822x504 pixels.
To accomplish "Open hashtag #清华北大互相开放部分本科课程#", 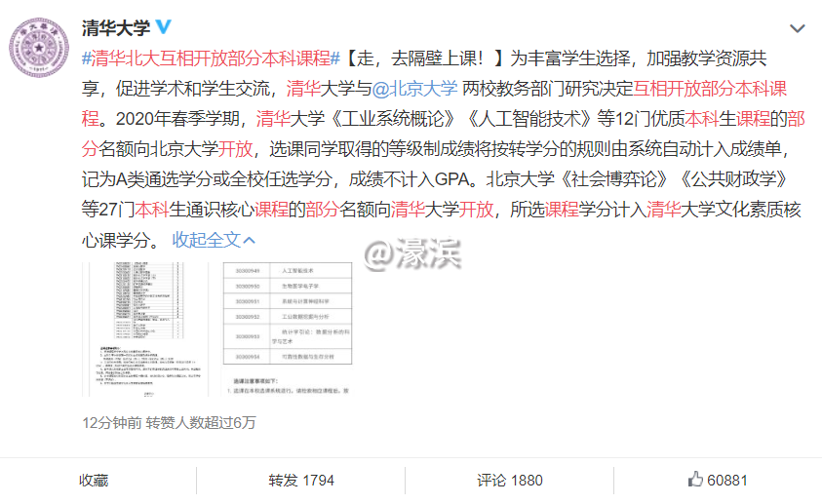I will coord(209,58).
